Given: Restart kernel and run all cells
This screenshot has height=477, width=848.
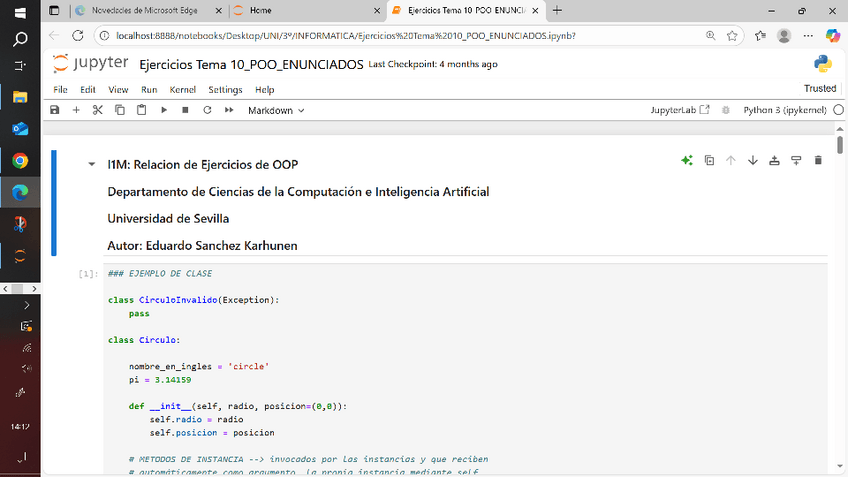Looking at the screenshot, I should pyautogui.click(x=228, y=110).
